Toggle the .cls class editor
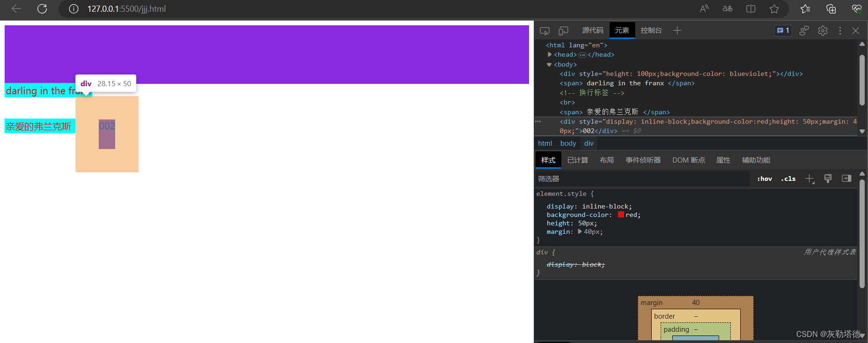868x343 pixels. click(x=788, y=179)
